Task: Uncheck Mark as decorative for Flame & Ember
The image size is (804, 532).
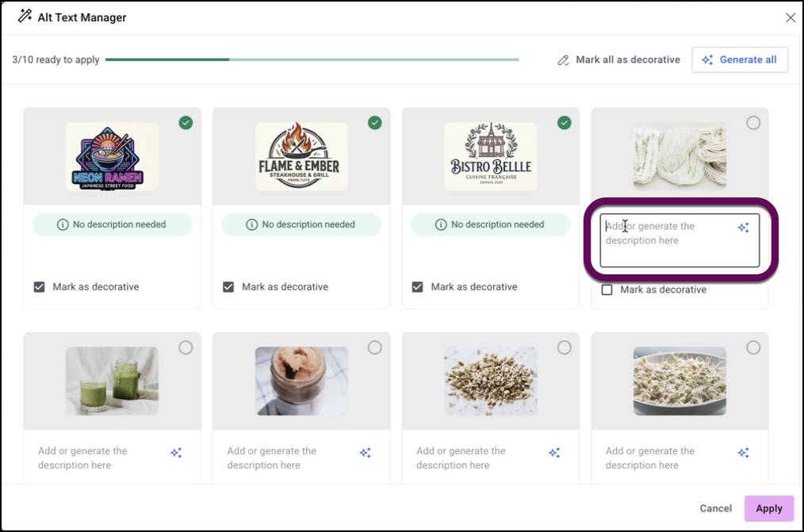Action: 228,287
